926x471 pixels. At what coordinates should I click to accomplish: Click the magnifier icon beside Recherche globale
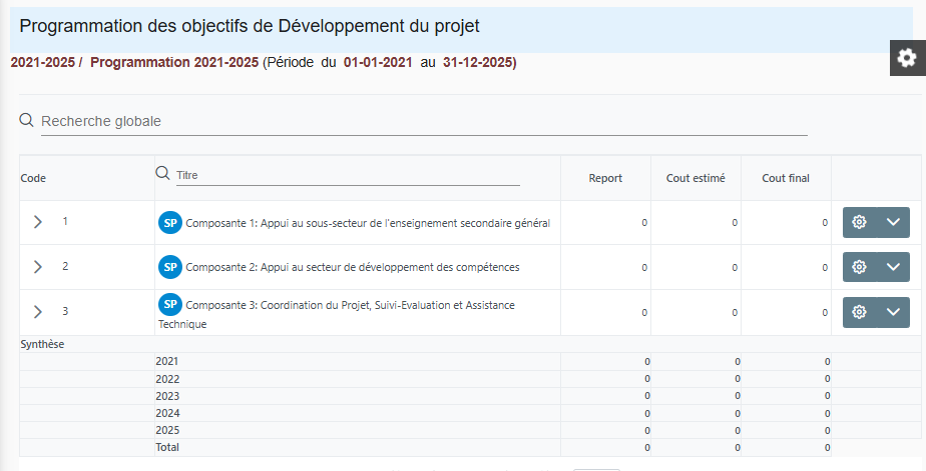coord(27,120)
